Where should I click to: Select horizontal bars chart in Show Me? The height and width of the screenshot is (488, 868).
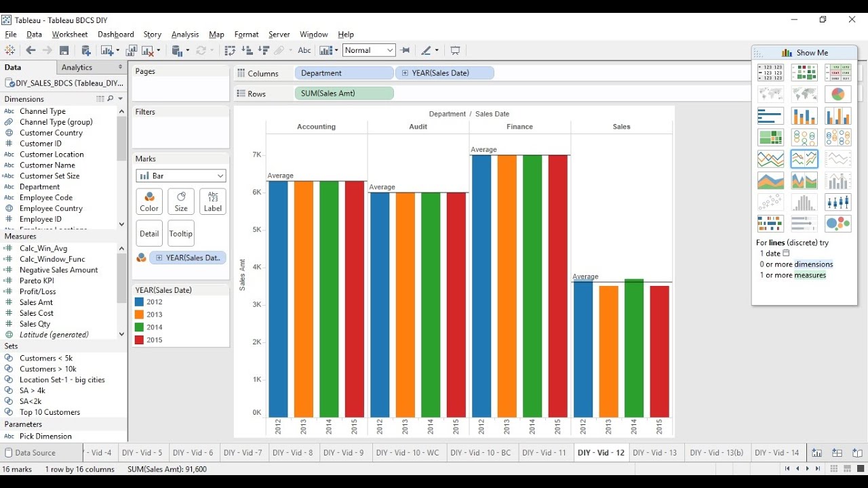pyautogui.click(x=770, y=116)
